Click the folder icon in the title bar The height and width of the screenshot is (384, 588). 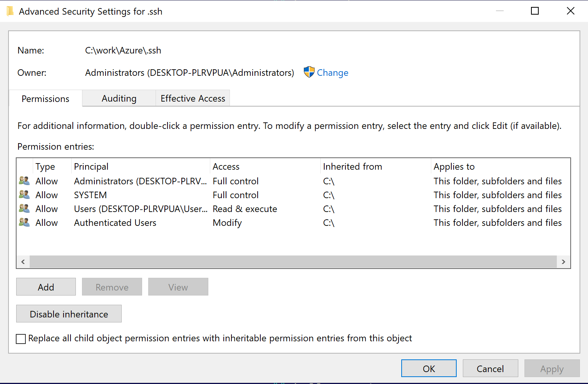tap(10, 11)
